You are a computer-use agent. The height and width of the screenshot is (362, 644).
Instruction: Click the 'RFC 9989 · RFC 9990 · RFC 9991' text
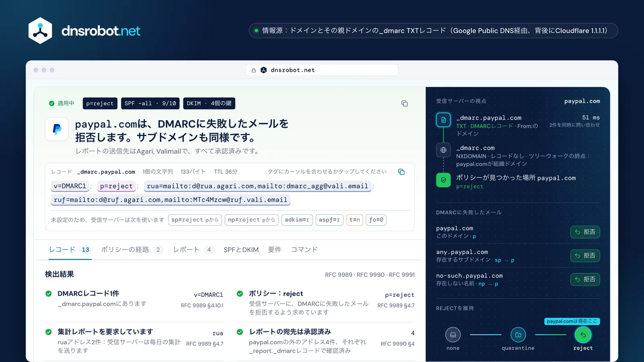point(370,275)
